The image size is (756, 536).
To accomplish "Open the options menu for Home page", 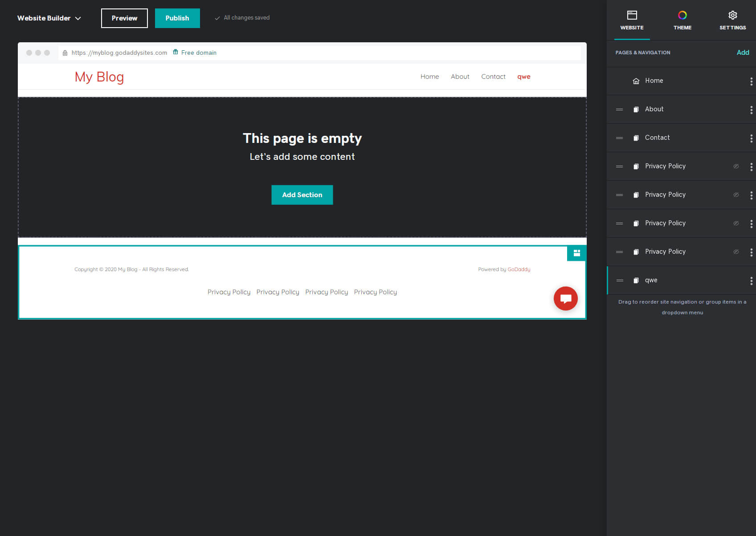I will point(752,81).
